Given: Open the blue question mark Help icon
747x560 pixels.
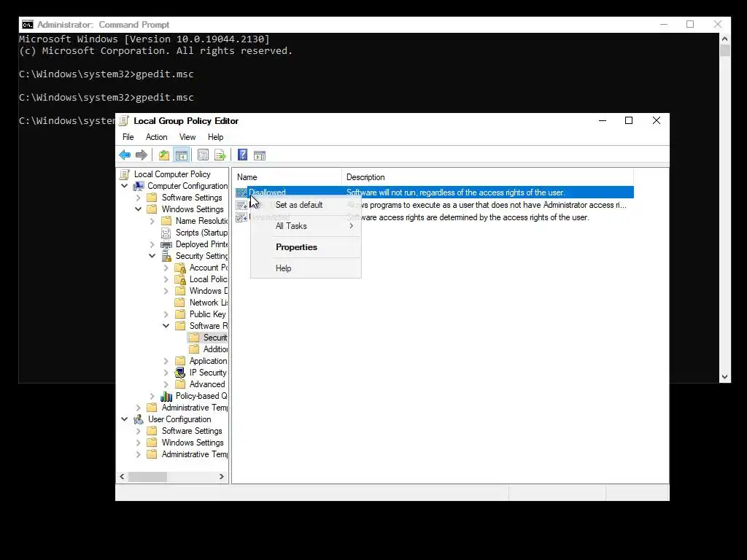Looking at the screenshot, I should click(x=242, y=155).
